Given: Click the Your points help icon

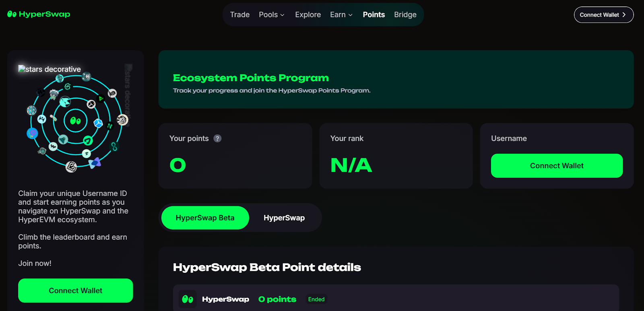Looking at the screenshot, I should click(217, 138).
